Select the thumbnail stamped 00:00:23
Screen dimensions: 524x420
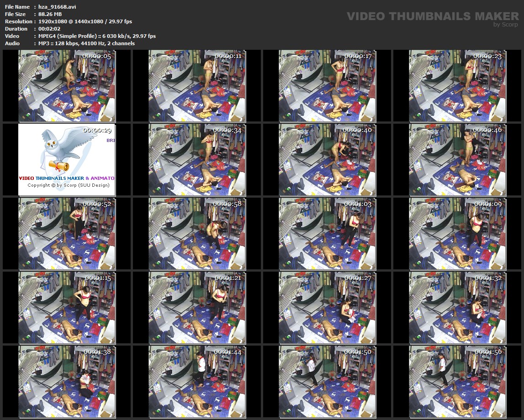(x=457, y=86)
